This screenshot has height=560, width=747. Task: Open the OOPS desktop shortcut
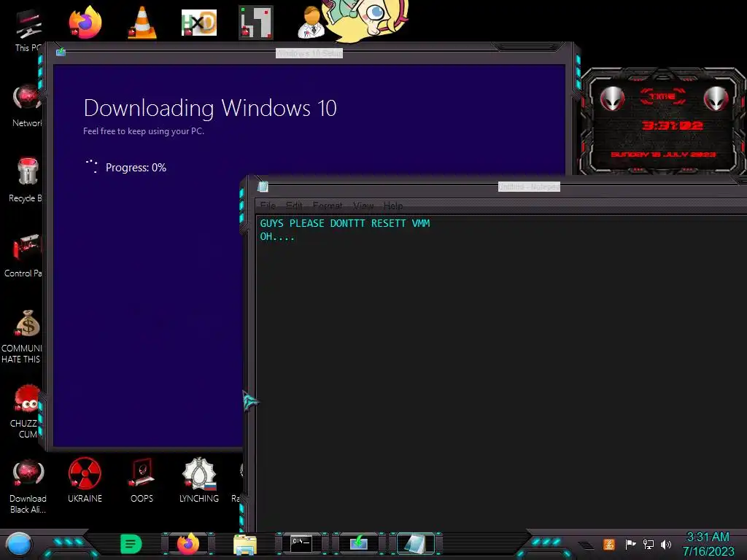(142, 481)
